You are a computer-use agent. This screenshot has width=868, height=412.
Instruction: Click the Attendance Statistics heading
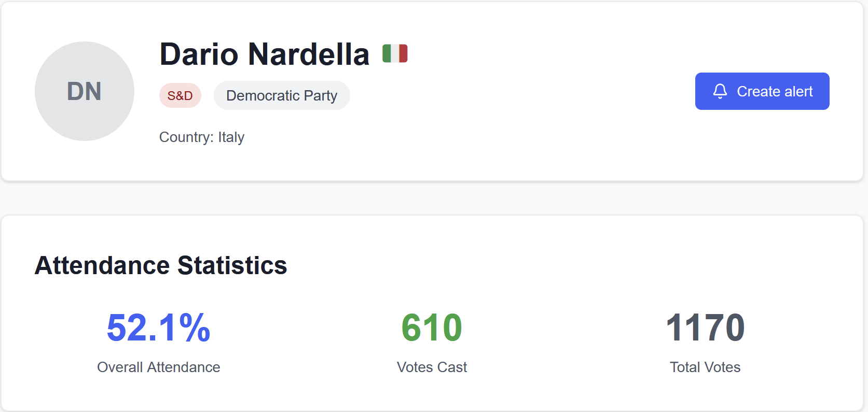point(161,265)
